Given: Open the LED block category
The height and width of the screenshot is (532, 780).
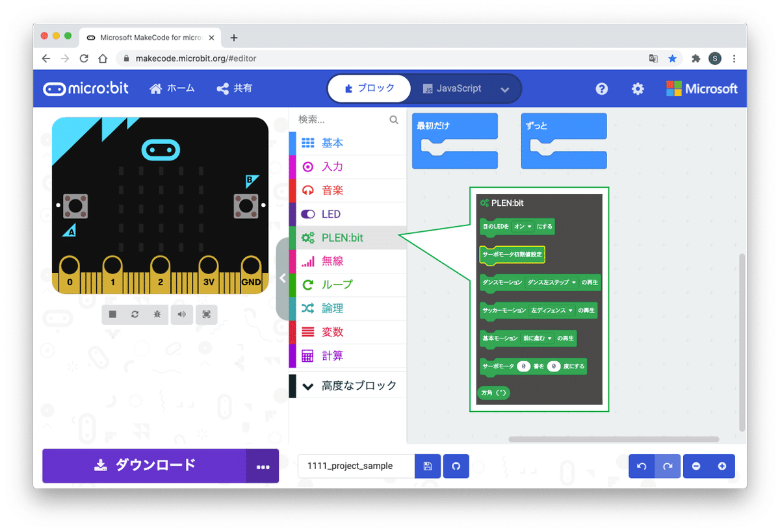Looking at the screenshot, I should coord(348,214).
